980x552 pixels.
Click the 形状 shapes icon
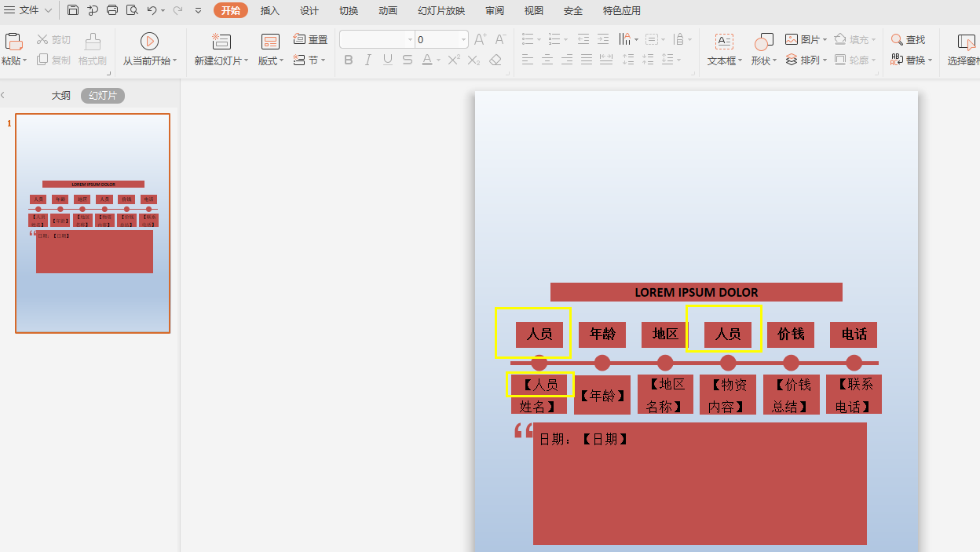tap(763, 42)
